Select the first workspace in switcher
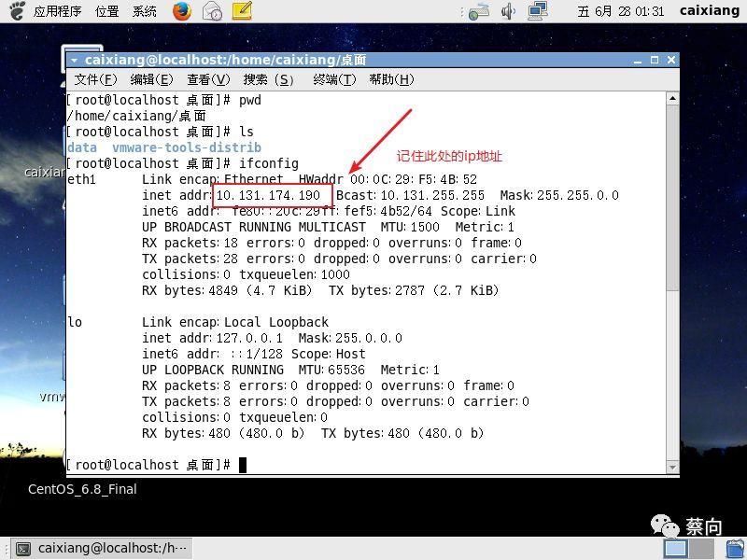 click(675, 549)
